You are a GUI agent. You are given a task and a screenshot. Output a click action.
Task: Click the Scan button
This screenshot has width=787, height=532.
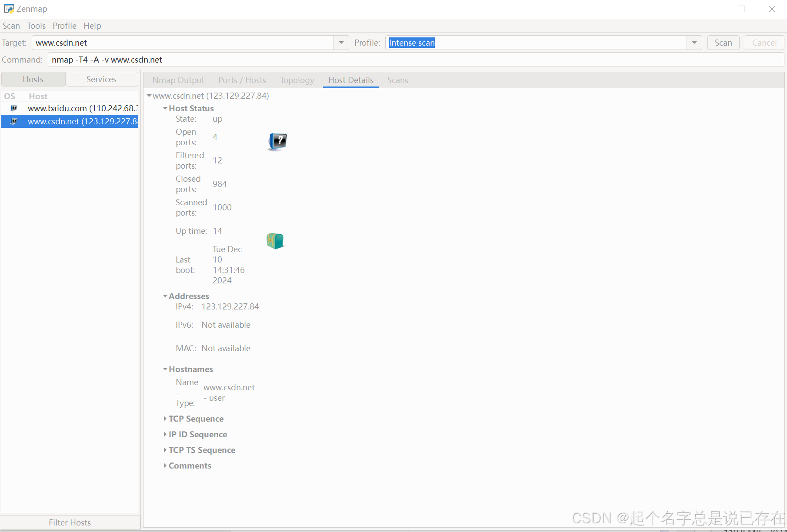[724, 43]
